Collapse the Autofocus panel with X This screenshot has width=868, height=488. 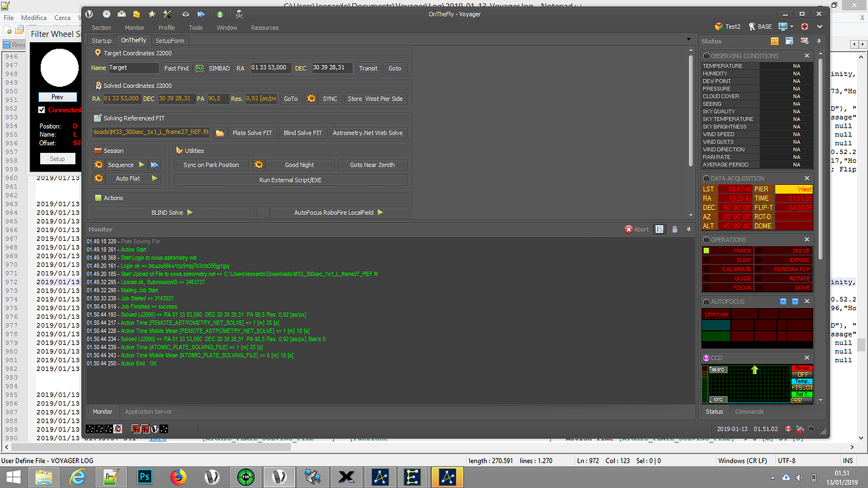point(807,302)
